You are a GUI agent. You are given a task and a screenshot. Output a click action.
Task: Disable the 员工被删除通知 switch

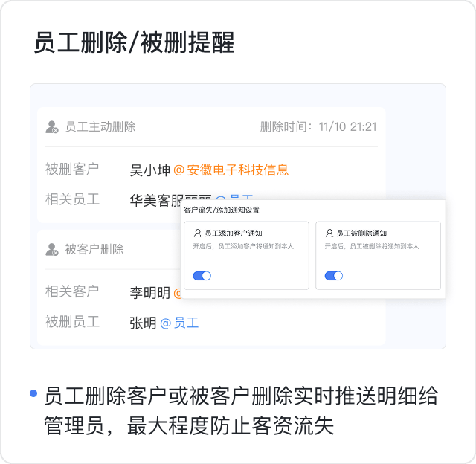[x=334, y=276]
